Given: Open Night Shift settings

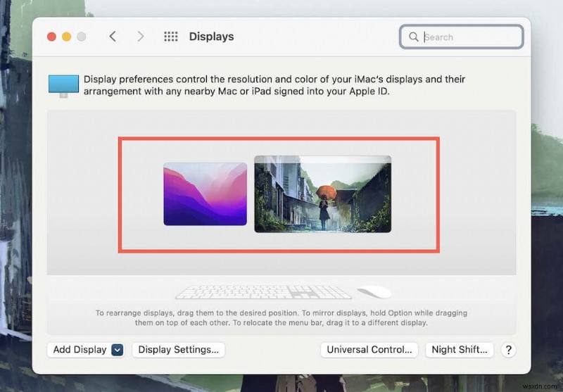Looking at the screenshot, I should [460, 350].
